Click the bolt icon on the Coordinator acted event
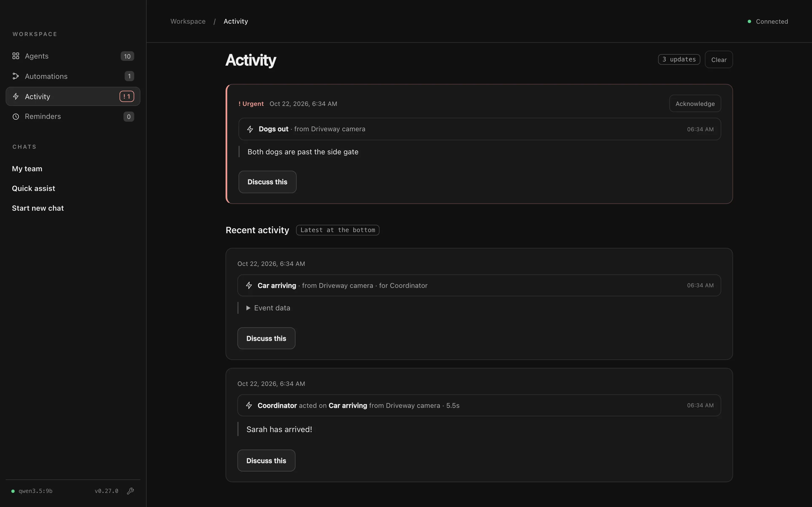Viewport: 812px width, 507px height. pyautogui.click(x=249, y=405)
